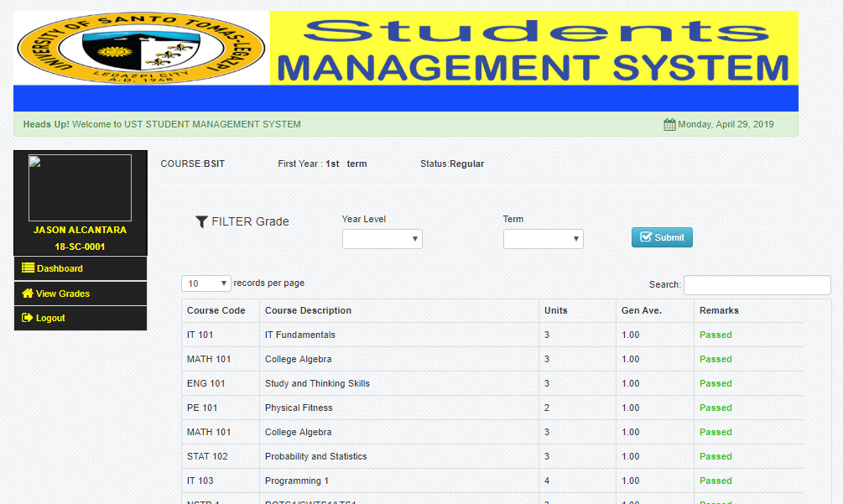Click Probability and Statistics cell
Screen dimensions: 843x504
[x=399, y=456]
